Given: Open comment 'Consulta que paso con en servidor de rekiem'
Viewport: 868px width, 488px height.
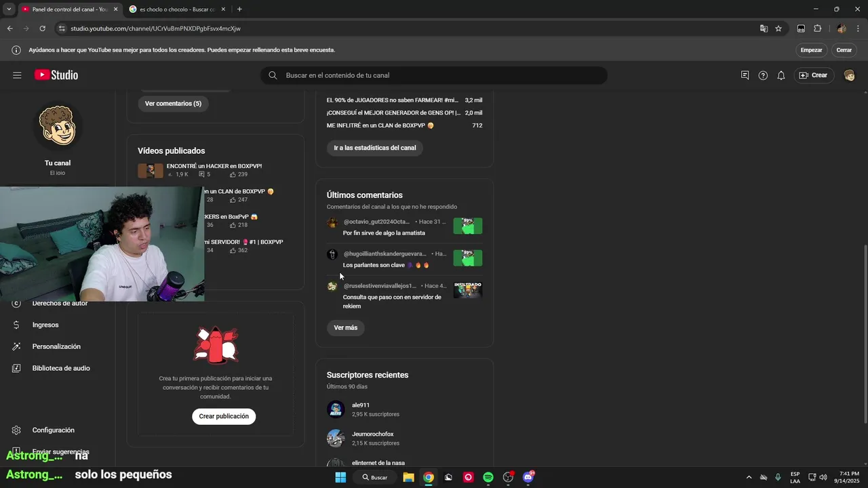Looking at the screenshot, I should [x=392, y=302].
